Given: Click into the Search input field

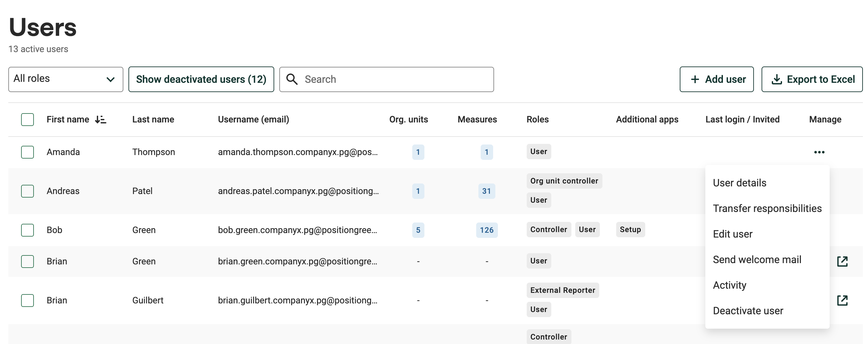Looking at the screenshot, I should click(x=386, y=80).
